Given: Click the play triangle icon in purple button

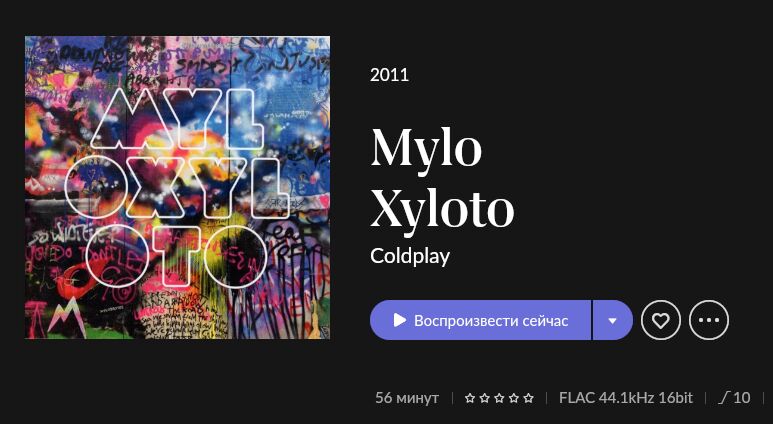Looking at the screenshot, I should tap(400, 320).
